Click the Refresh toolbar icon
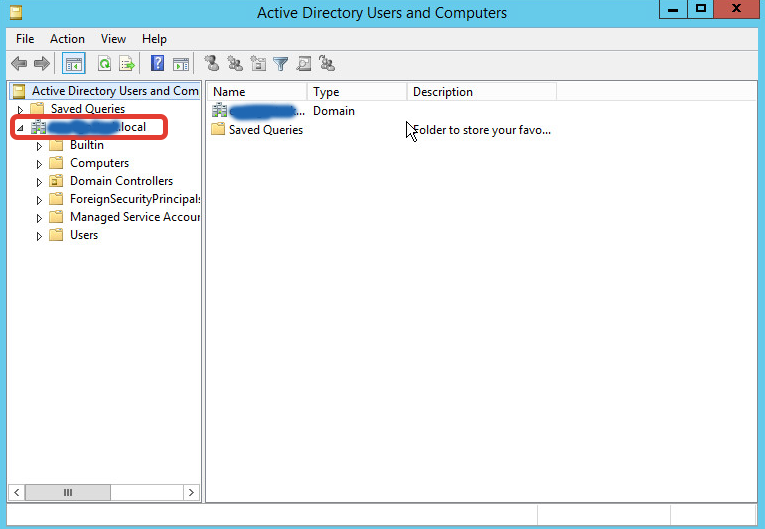765x529 pixels. pos(104,64)
